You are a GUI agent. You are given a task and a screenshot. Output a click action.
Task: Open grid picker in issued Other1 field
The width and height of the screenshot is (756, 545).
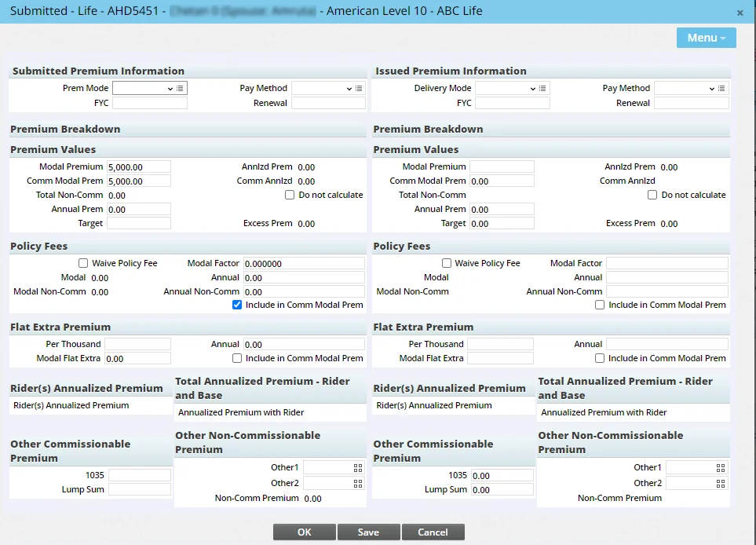[x=721, y=468]
